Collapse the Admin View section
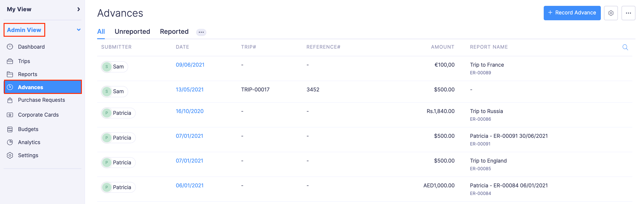 [x=78, y=30]
